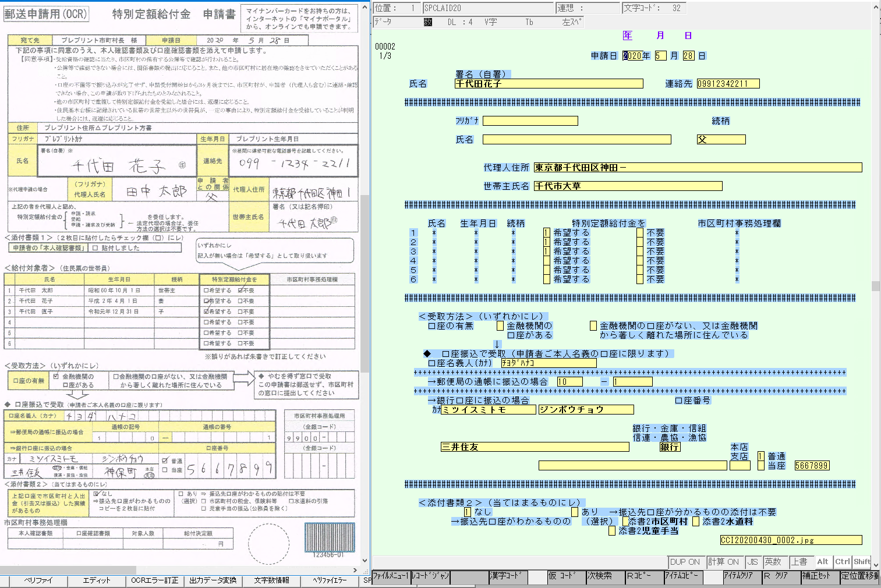Open the 文字数情報 tab
The image size is (881, 588).
pyautogui.click(x=271, y=580)
